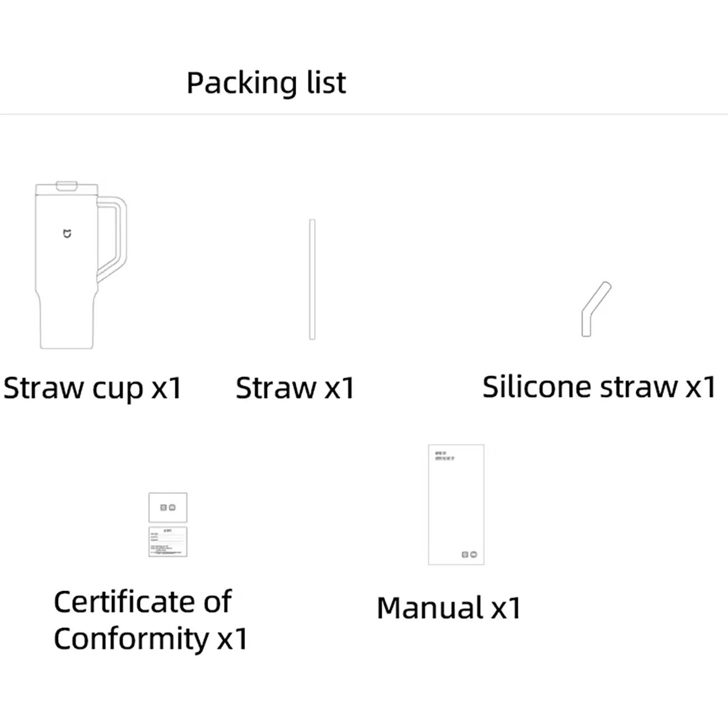The width and height of the screenshot is (728, 728).
Task: Click the bent silicone straw illustration
Action: pyautogui.click(x=594, y=308)
